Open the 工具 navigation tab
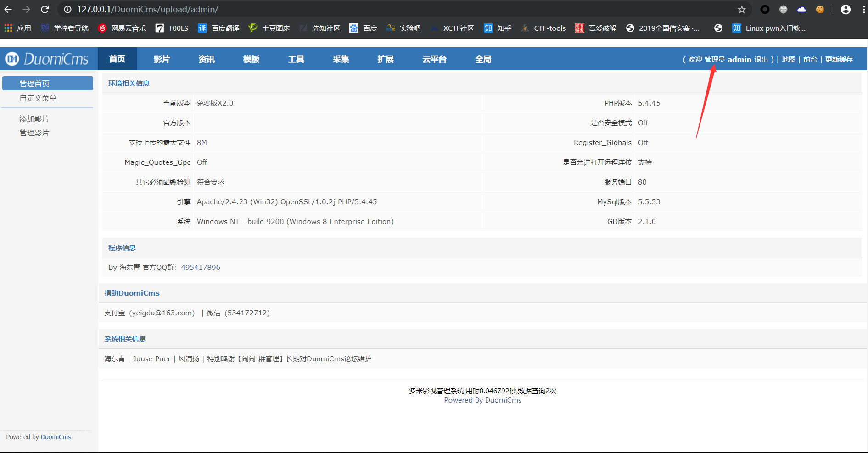 pyautogui.click(x=296, y=59)
